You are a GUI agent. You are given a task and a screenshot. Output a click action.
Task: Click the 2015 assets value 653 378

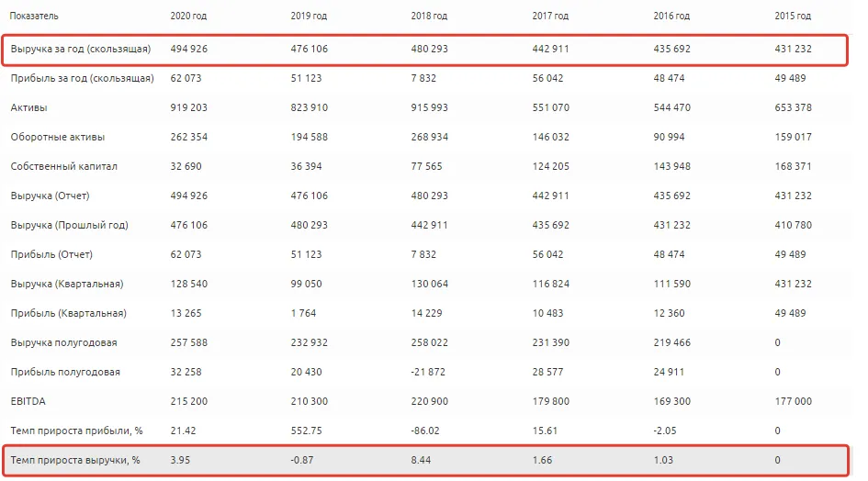[x=793, y=107]
